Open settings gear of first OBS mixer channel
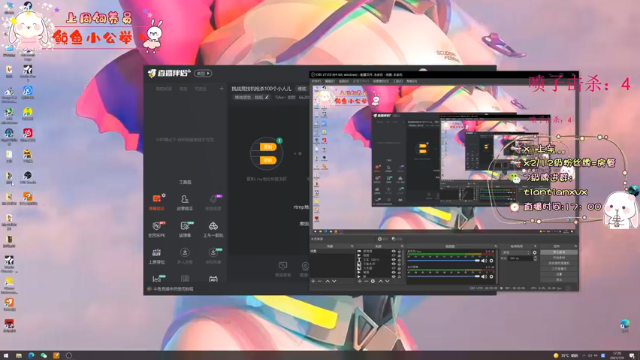 click(x=491, y=260)
